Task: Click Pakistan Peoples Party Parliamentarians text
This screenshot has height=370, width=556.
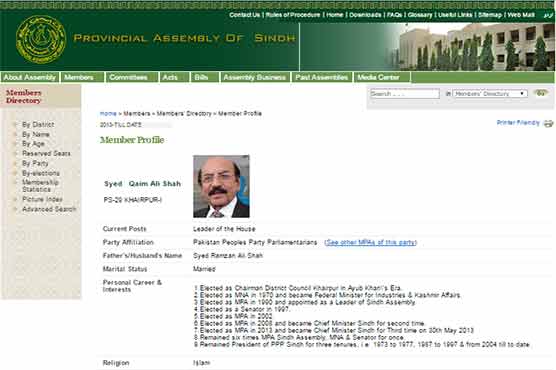Action: 255,242
